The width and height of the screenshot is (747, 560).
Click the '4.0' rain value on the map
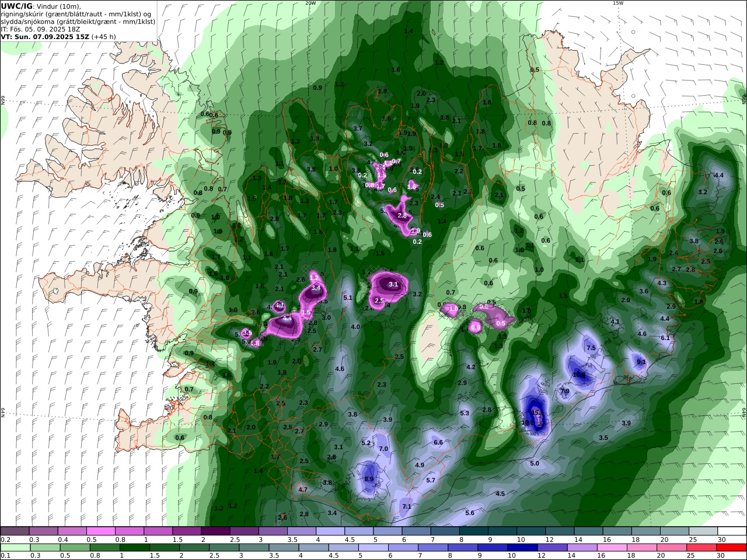[355, 327]
